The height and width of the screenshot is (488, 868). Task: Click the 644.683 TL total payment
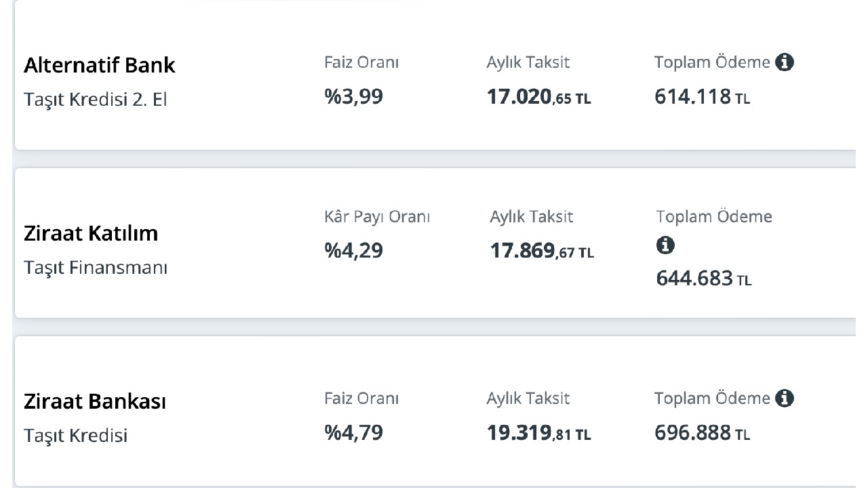tap(704, 279)
